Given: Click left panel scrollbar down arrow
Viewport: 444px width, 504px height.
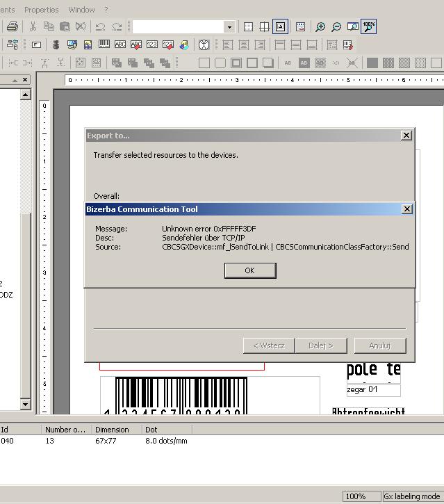Looking at the screenshot, I should point(26,404).
